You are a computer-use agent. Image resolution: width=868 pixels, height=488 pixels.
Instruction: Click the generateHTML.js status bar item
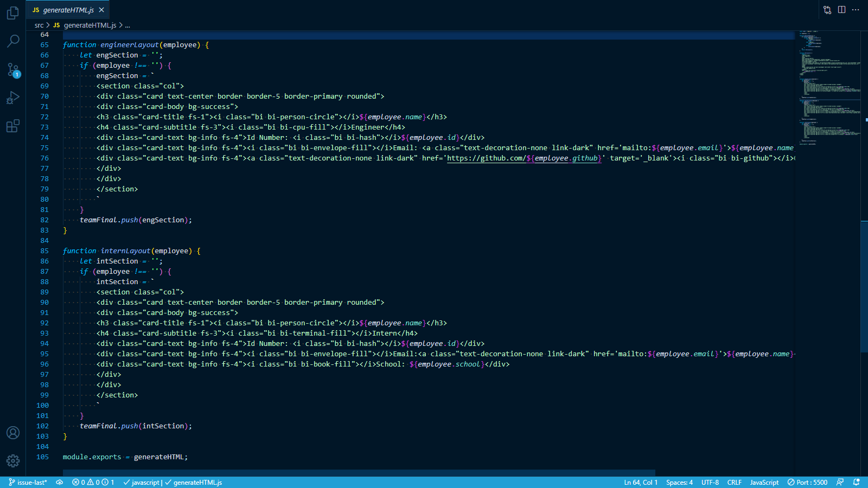pos(194,482)
